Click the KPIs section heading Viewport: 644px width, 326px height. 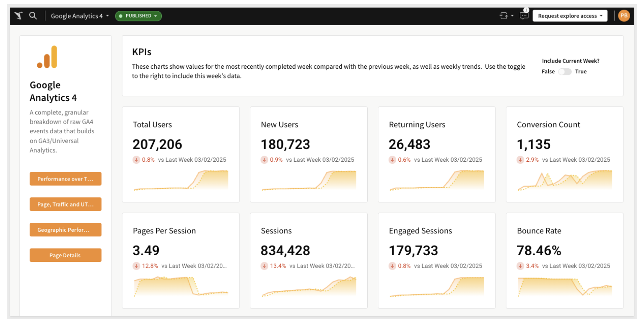coord(142,52)
